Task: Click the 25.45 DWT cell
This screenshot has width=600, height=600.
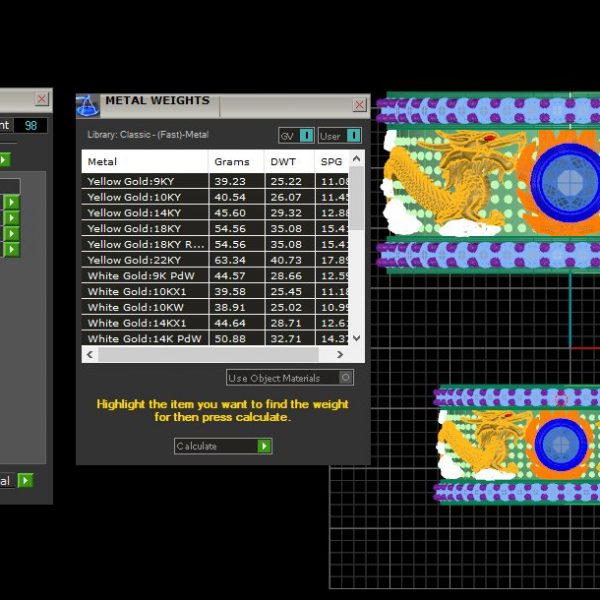Action: point(290,292)
